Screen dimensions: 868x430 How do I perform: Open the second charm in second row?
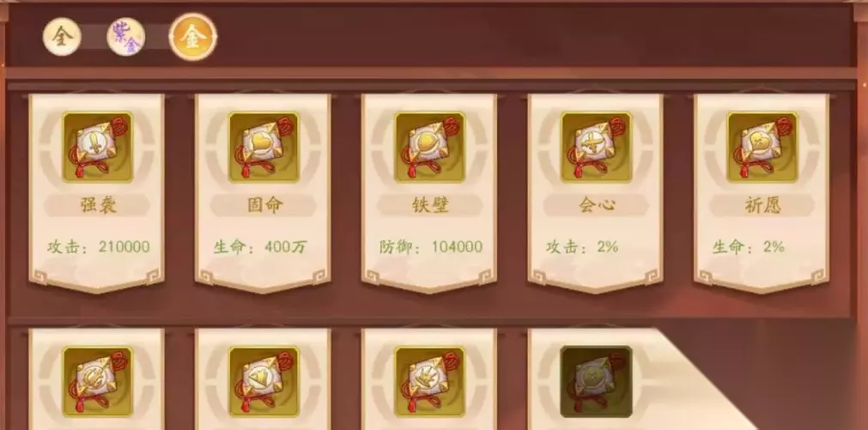coord(264,382)
